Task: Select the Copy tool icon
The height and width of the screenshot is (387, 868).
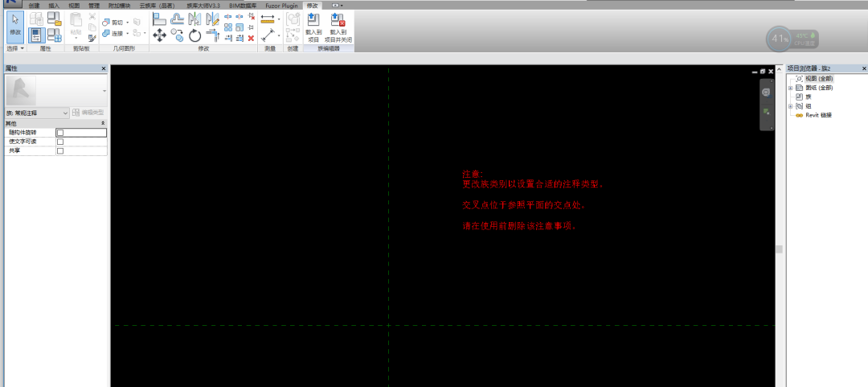Action: (x=177, y=35)
